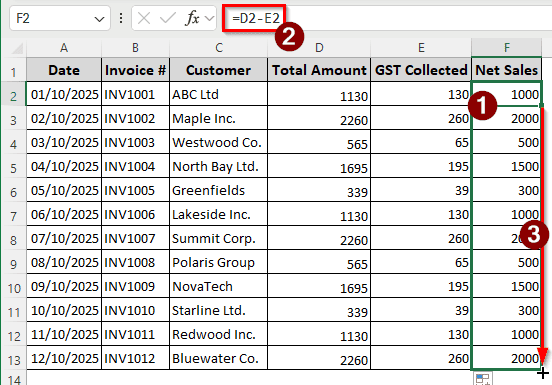Select cell NovaTech
This screenshot has width=552, height=385.
tap(219, 286)
